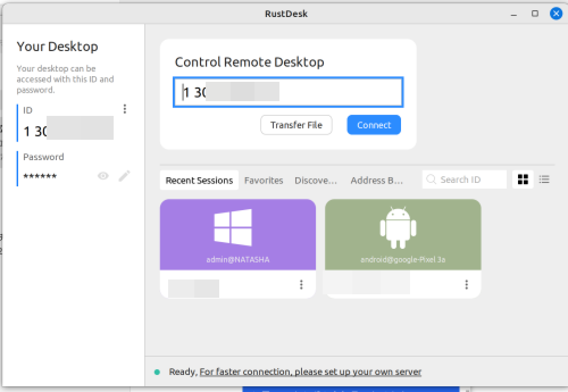Viewport: 568px width, 392px height.
Task: Select the Recent Sessions tab
Action: tap(199, 180)
